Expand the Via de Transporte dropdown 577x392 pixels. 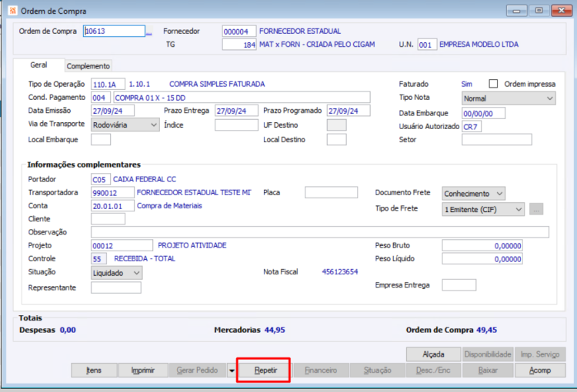[x=125, y=125]
